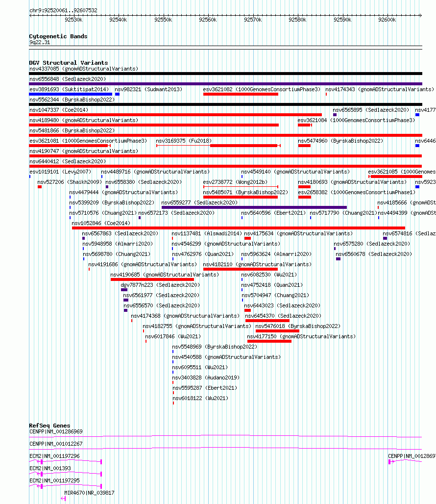Open nsv4762976 (Quan2021) label
Screen dimensions: 436x504
click(x=203, y=254)
